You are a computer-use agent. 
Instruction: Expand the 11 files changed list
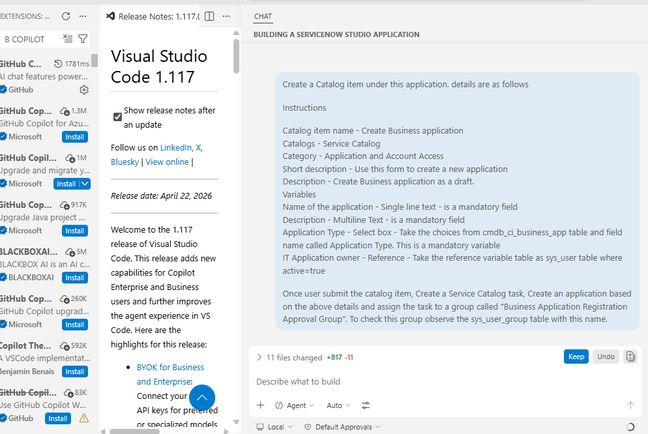[x=259, y=357]
